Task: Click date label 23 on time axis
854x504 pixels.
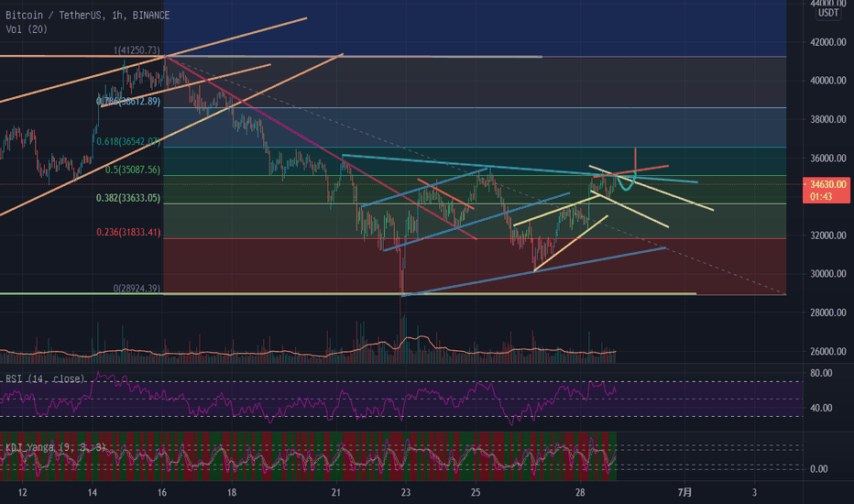Action: (406, 493)
